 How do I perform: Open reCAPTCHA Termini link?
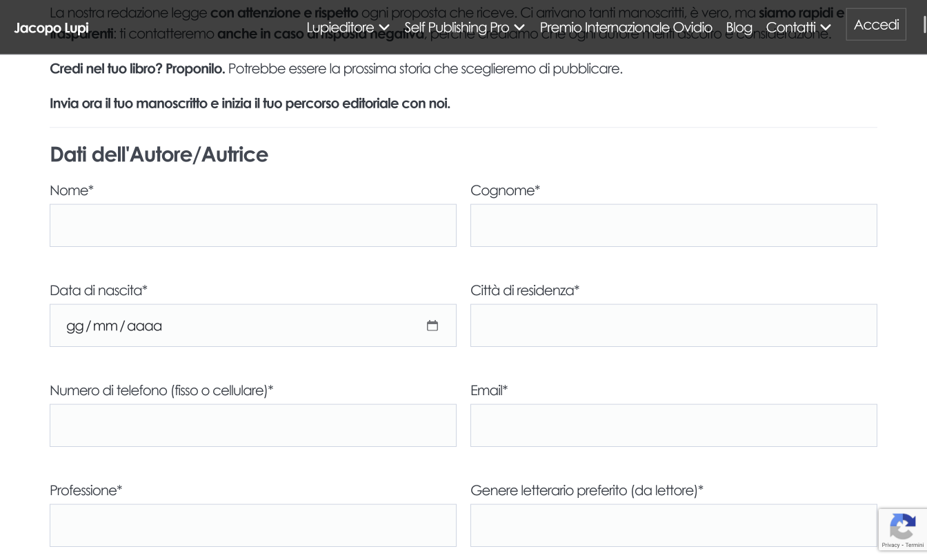click(x=915, y=546)
